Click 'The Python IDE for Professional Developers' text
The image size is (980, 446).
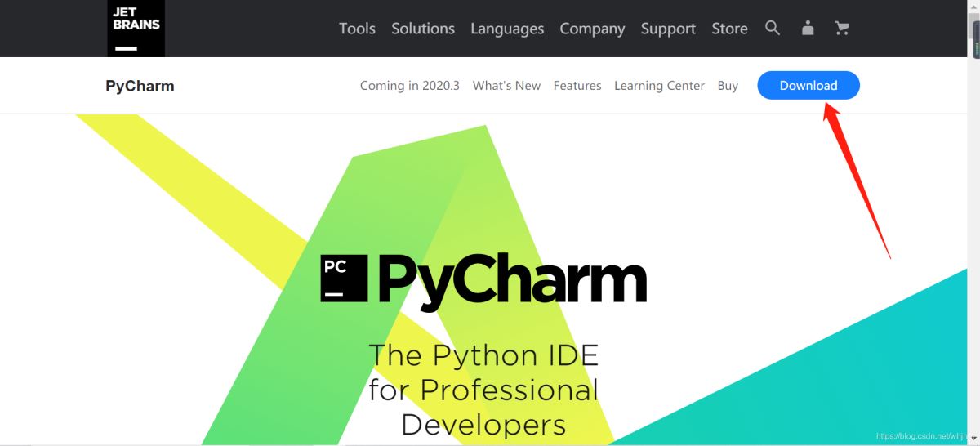[x=483, y=390]
